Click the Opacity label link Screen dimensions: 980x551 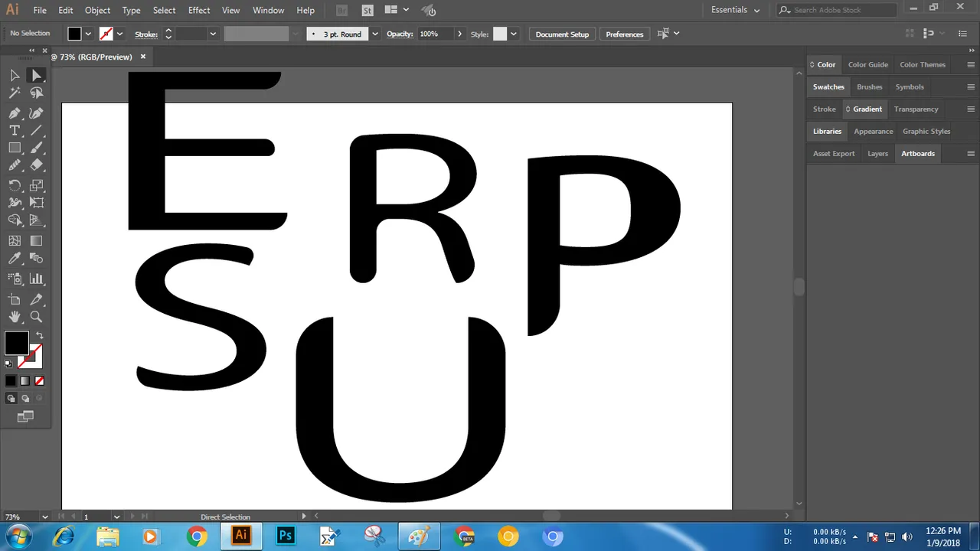[400, 34]
